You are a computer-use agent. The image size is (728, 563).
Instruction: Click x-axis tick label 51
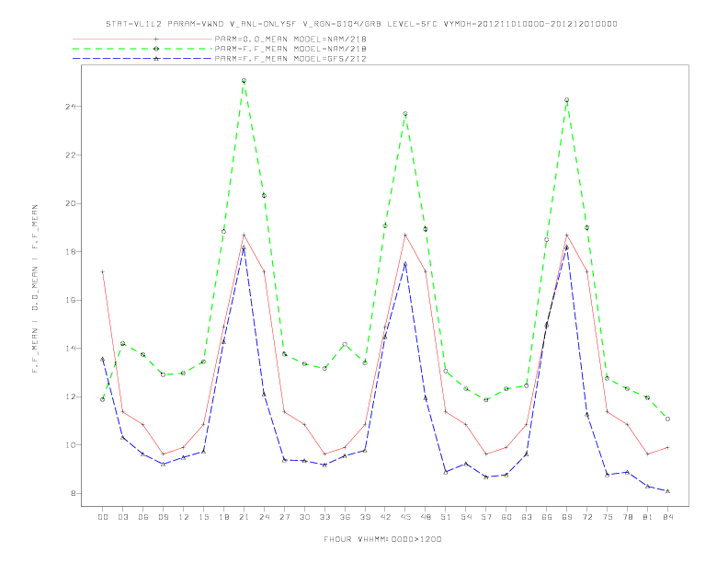point(446,517)
